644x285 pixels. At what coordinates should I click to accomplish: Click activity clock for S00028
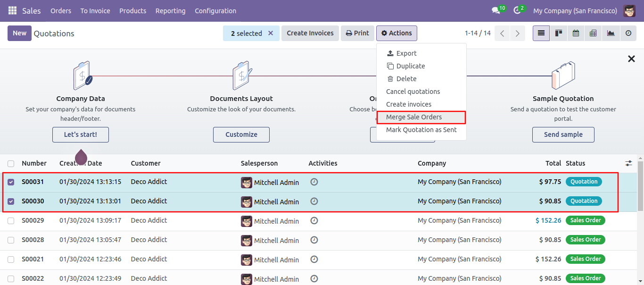314,240
